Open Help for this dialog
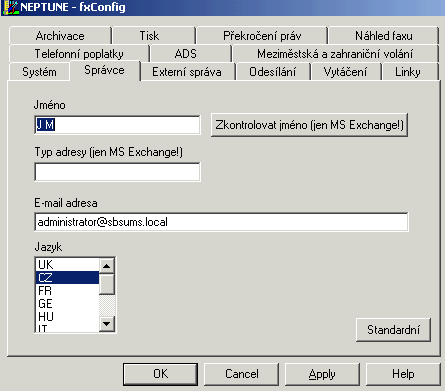Viewport: 445px width, 391px height. click(403, 374)
